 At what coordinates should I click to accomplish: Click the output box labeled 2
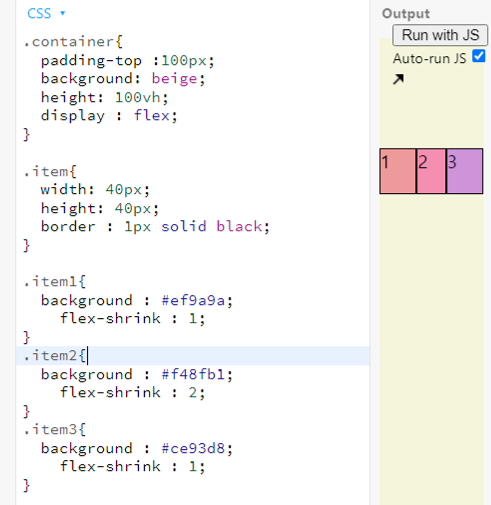point(431,171)
